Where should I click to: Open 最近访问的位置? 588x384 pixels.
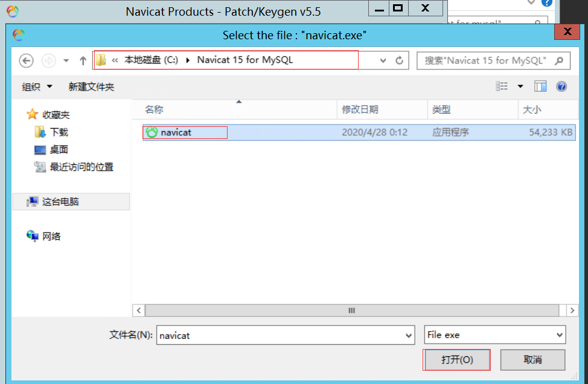point(81,167)
